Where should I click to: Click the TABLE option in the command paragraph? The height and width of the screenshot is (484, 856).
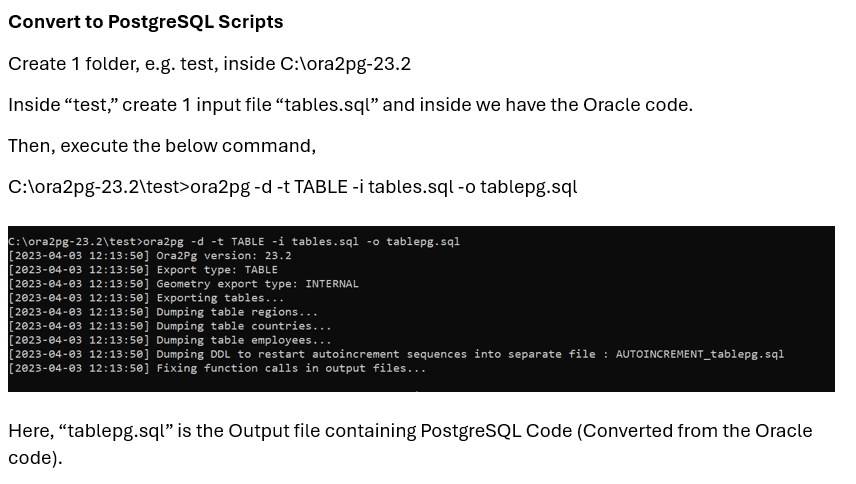(320, 187)
